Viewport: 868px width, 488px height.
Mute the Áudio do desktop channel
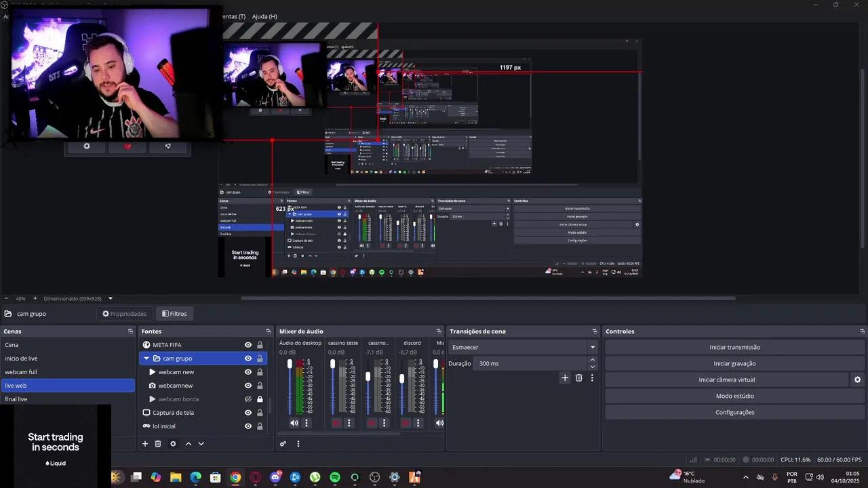pyautogui.click(x=294, y=423)
